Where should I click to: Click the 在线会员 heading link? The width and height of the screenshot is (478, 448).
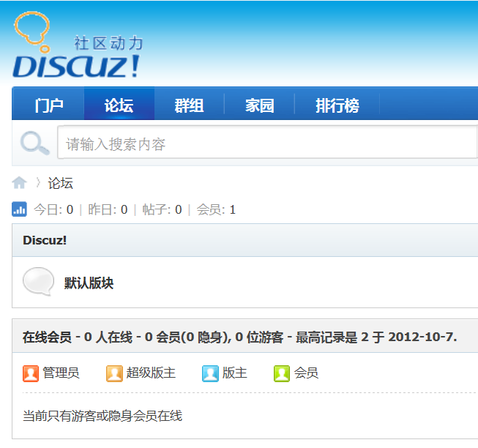tap(47, 337)
